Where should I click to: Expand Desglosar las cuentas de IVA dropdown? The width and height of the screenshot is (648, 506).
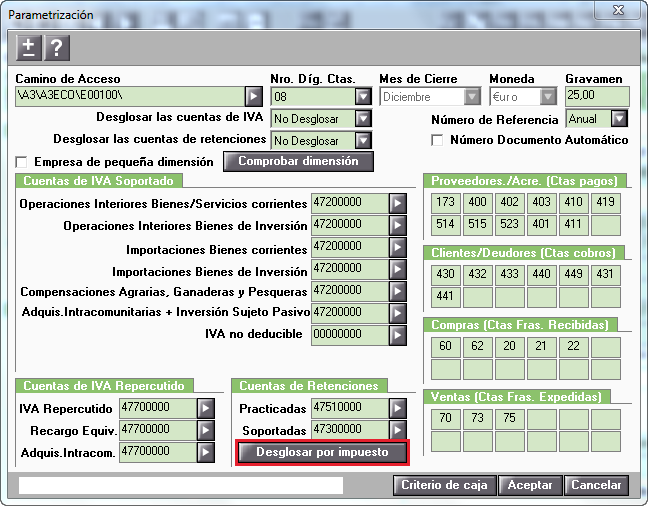pyautogui.click(x=363, y=119)
